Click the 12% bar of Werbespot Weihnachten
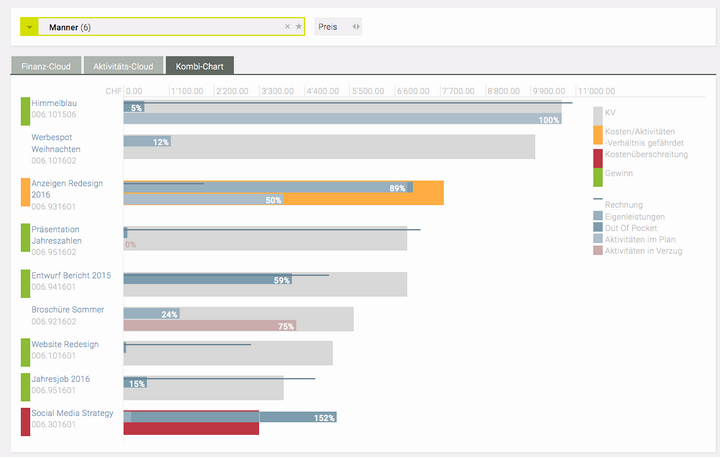This screenshot has height=458, width=720. coord(147,141)
